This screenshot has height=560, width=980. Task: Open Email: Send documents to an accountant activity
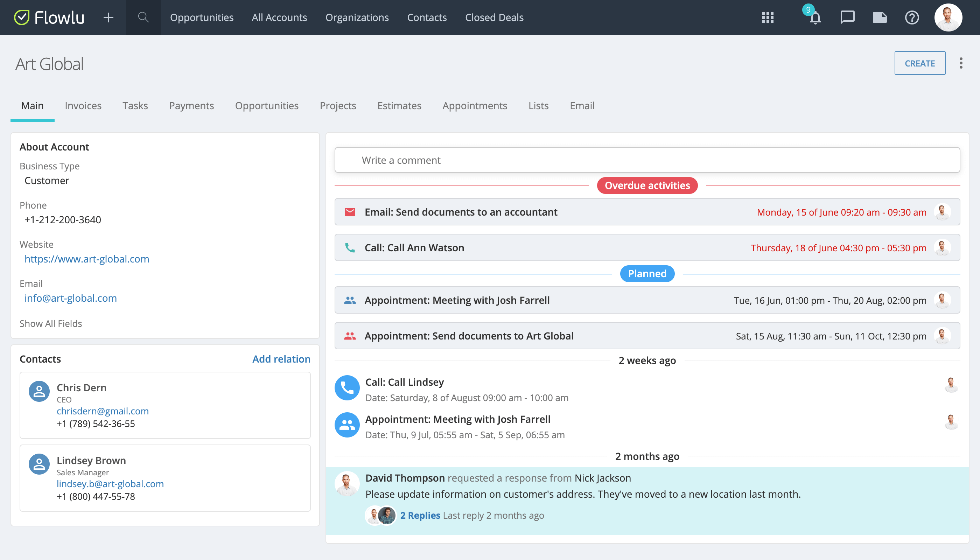click(x=461, y=212)
